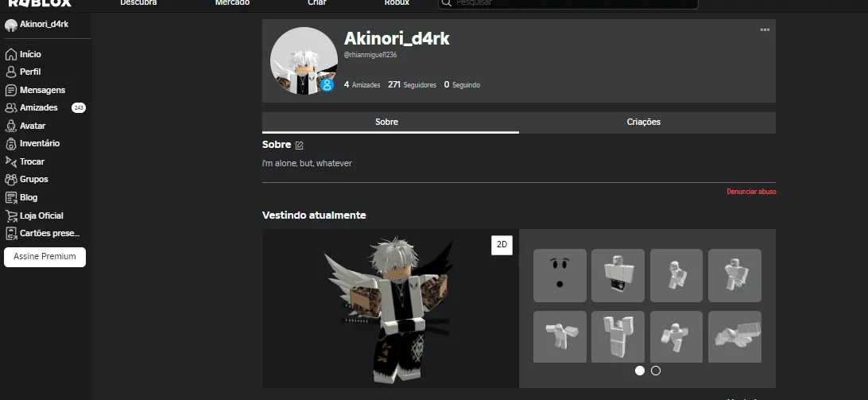This screenshot has height=400, width=868.
Task: Open the Descubra menu
Action: pyautogui.click(x=138, y=2)
